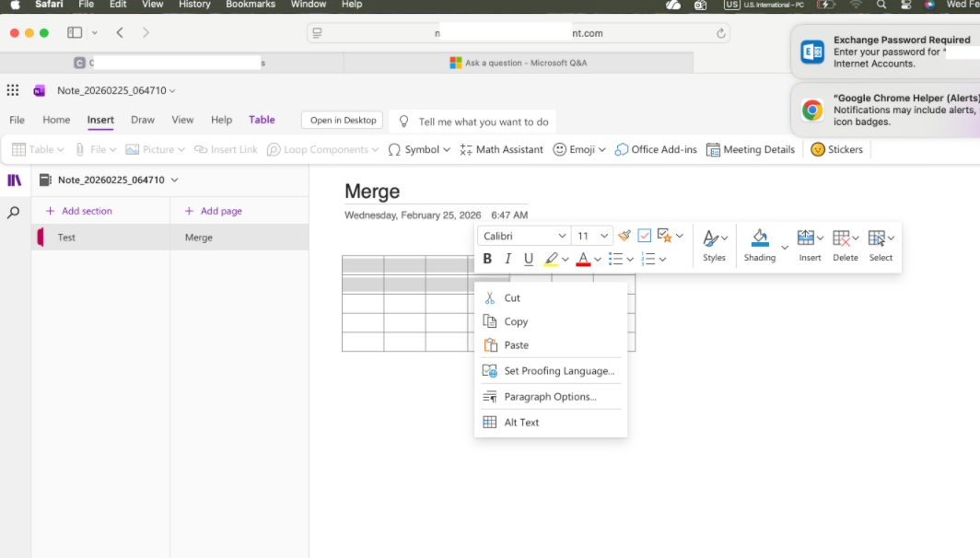
Task: Select the Merge page
Action: tap(239, 238)
